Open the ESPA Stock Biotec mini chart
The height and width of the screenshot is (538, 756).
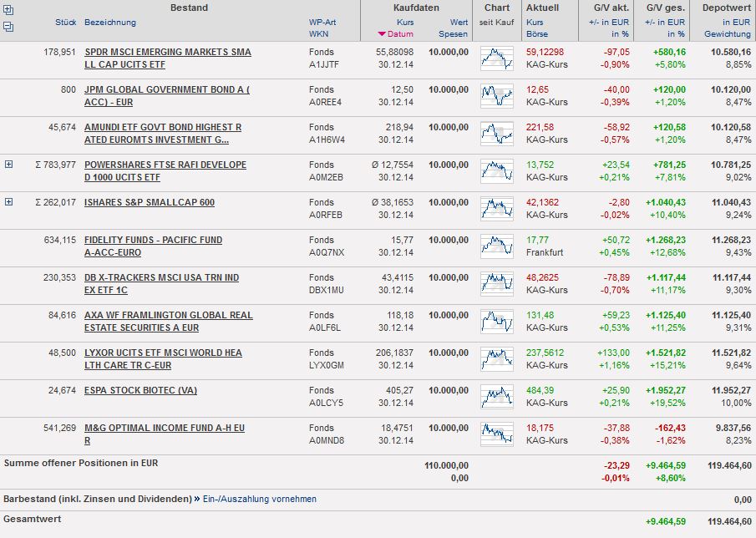click(x=497, y=397)
